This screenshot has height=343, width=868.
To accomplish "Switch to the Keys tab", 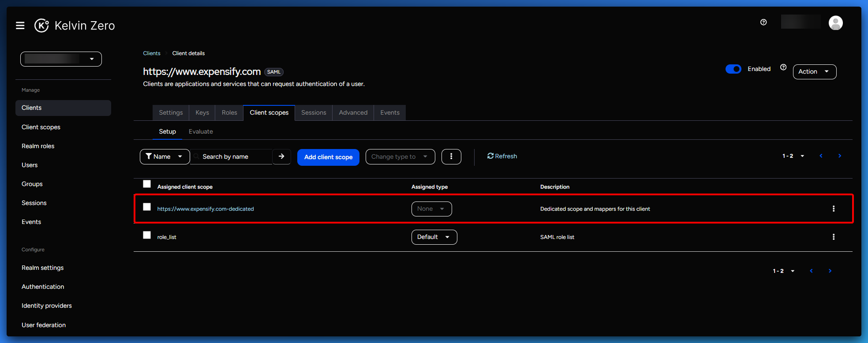I will point(202,112).
